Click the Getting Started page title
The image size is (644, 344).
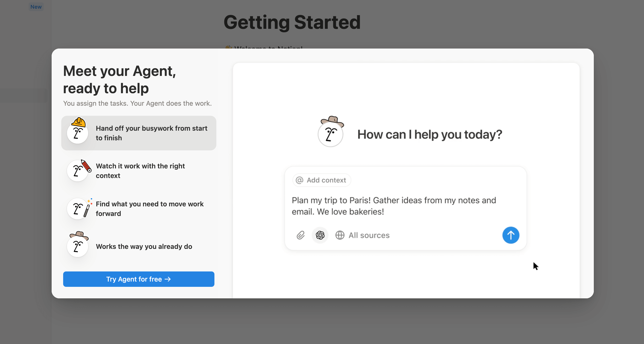(292, 23)
